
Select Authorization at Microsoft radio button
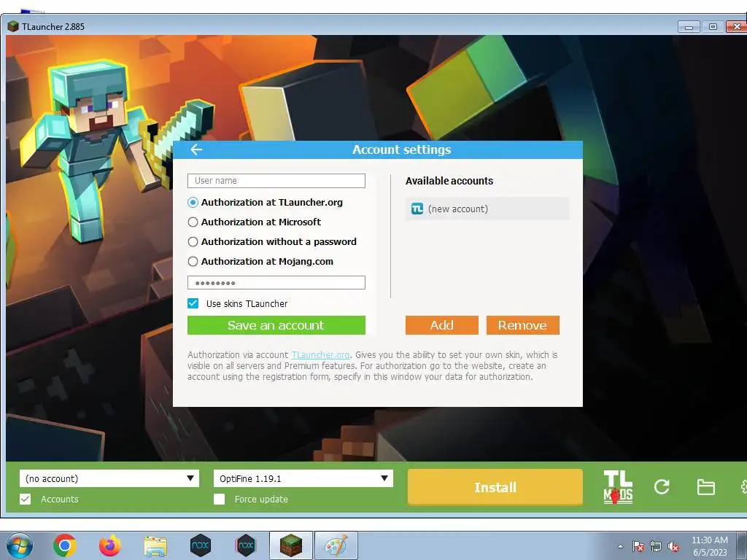coord(193,222)
